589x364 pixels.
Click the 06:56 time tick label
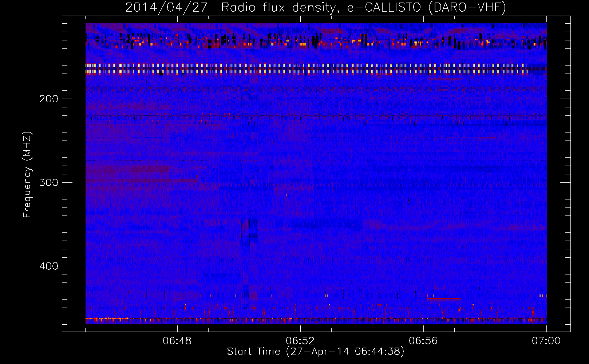(x=423, y=341)
